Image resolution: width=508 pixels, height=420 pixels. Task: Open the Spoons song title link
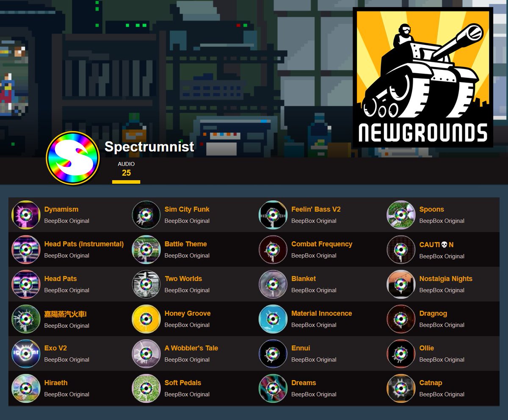point(432,209)
